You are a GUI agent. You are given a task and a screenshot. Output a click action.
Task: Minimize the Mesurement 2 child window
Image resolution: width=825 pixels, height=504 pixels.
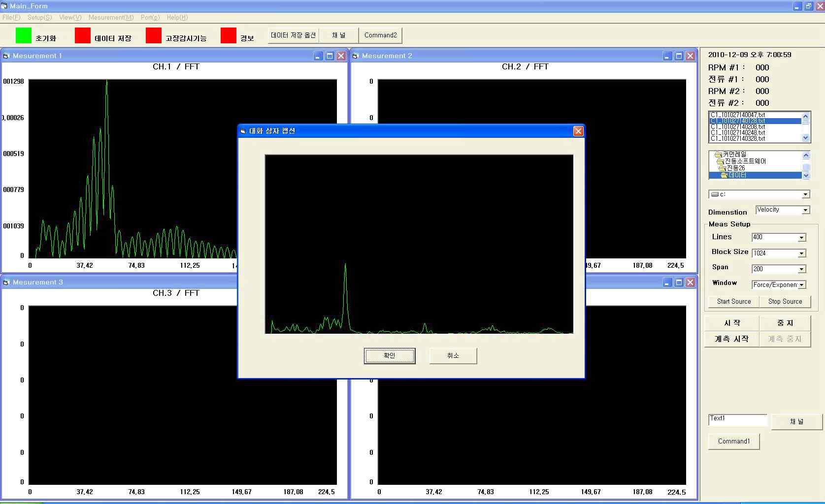pyautogui.click(x=667, y=56)
